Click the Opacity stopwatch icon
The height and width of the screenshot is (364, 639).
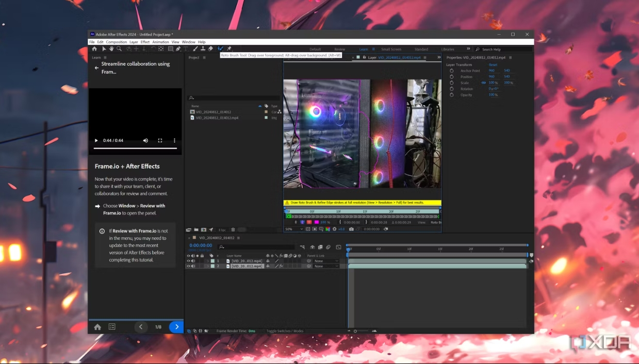point(452,95)
